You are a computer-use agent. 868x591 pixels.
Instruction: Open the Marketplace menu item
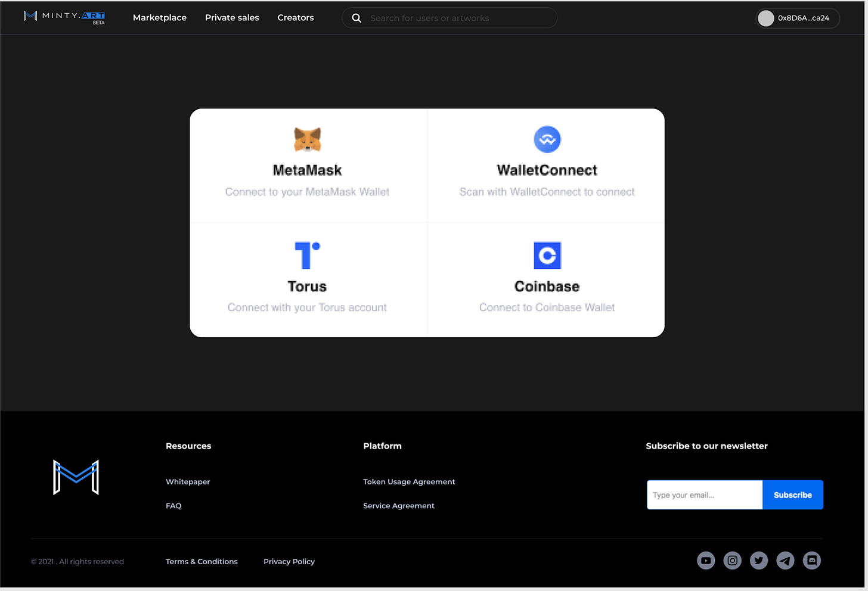pos(160,18)
